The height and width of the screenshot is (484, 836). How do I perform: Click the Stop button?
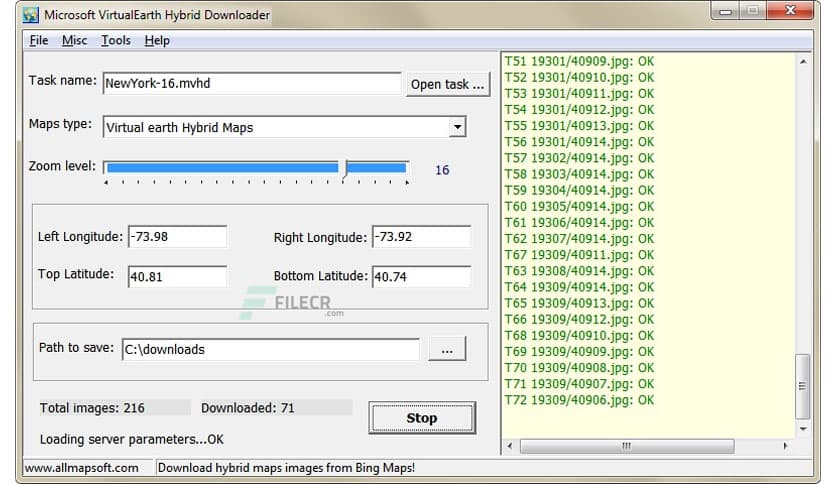tap(422, 418)
